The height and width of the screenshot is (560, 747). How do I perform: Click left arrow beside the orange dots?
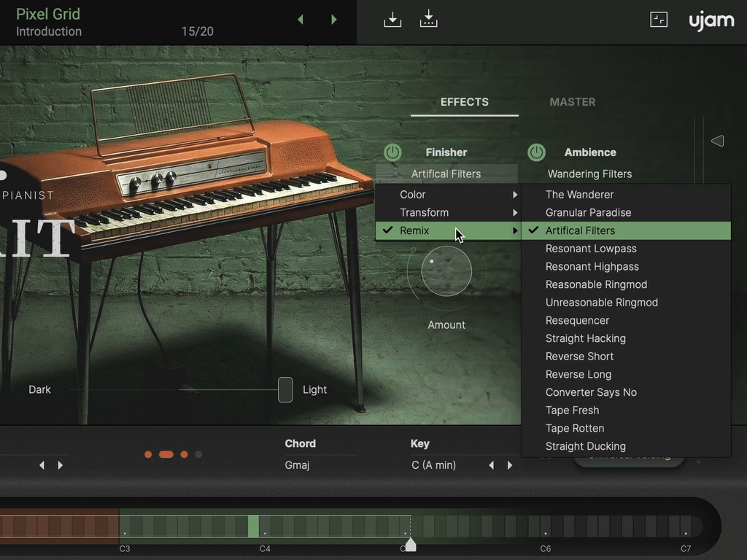click(42, 465)
